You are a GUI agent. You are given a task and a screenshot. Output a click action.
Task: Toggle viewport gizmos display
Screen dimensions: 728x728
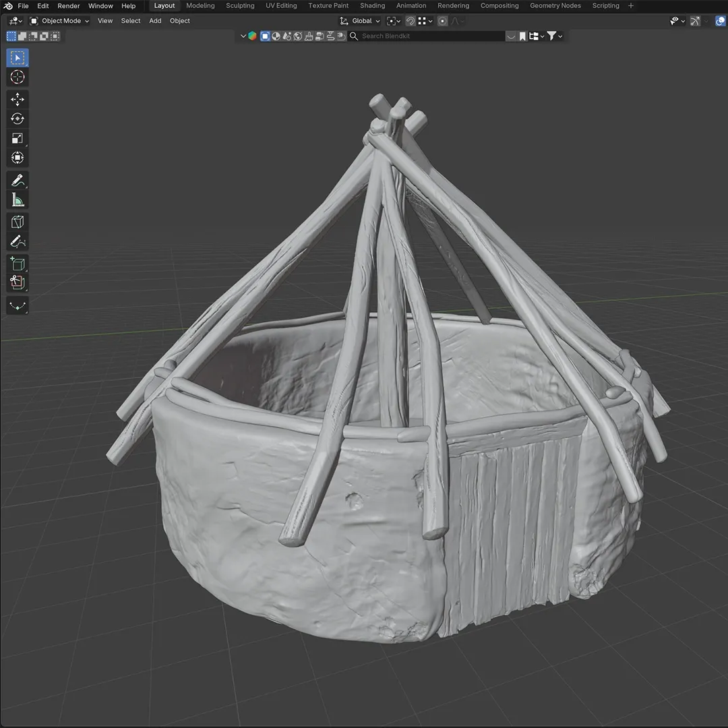[x=695, y=21]
